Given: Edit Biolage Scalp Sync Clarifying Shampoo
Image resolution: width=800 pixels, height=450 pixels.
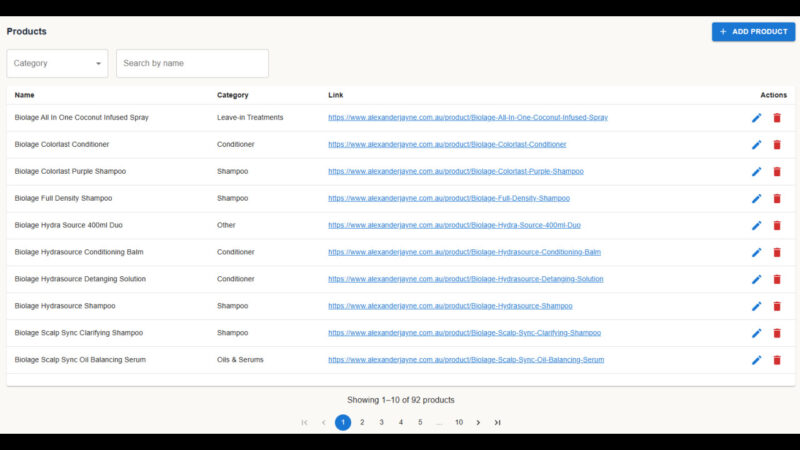Looking at the screenshot, I should click(x=756, y=333).
